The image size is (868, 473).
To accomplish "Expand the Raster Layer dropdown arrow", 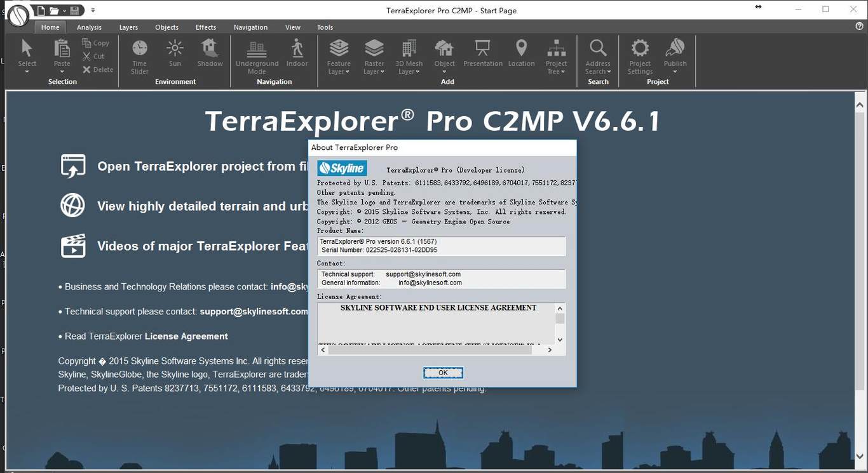I will tap(383, 72).
